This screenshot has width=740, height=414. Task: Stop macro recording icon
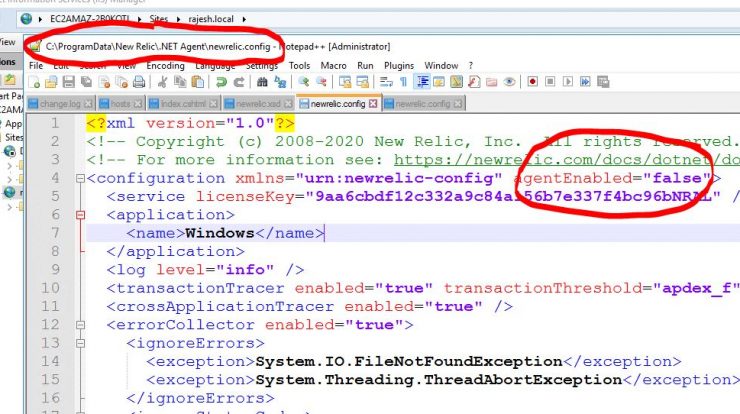coord(550,82)
